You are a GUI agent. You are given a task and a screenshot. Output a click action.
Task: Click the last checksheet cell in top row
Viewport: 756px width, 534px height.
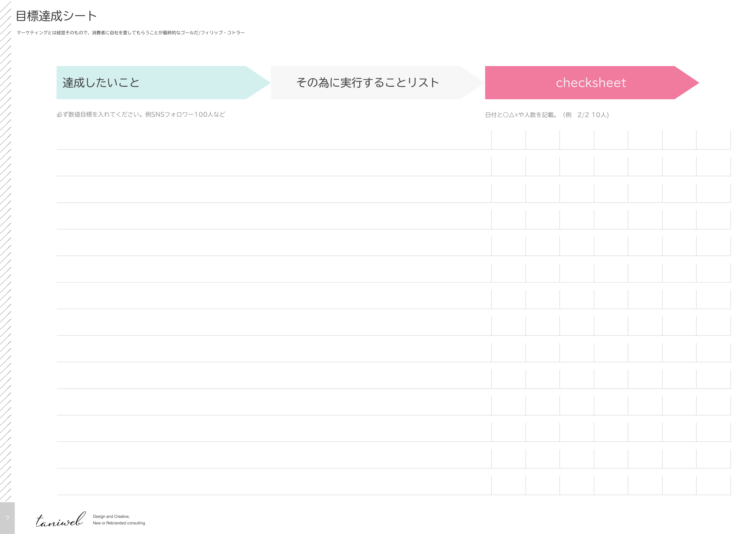[x=713, y=140]
